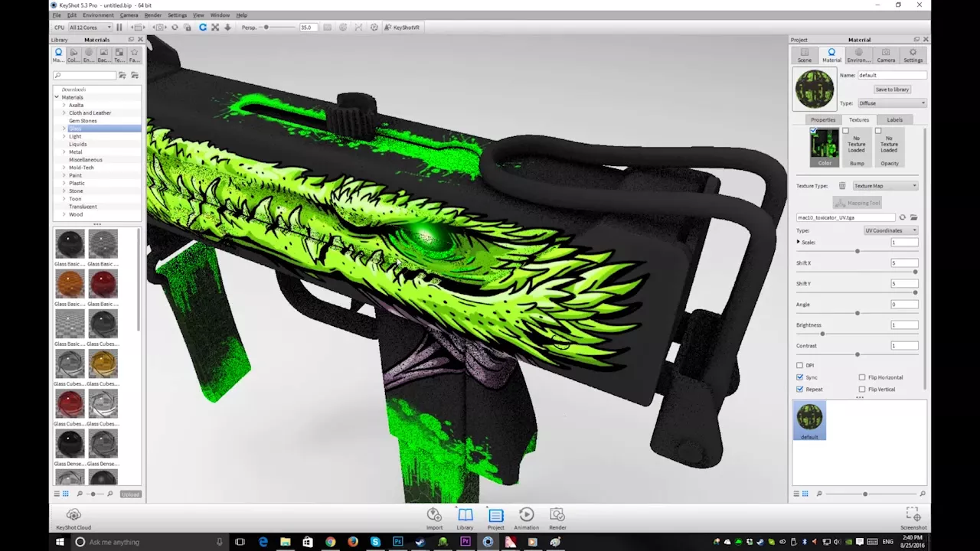Click the library search field

[x=84, y=76]
